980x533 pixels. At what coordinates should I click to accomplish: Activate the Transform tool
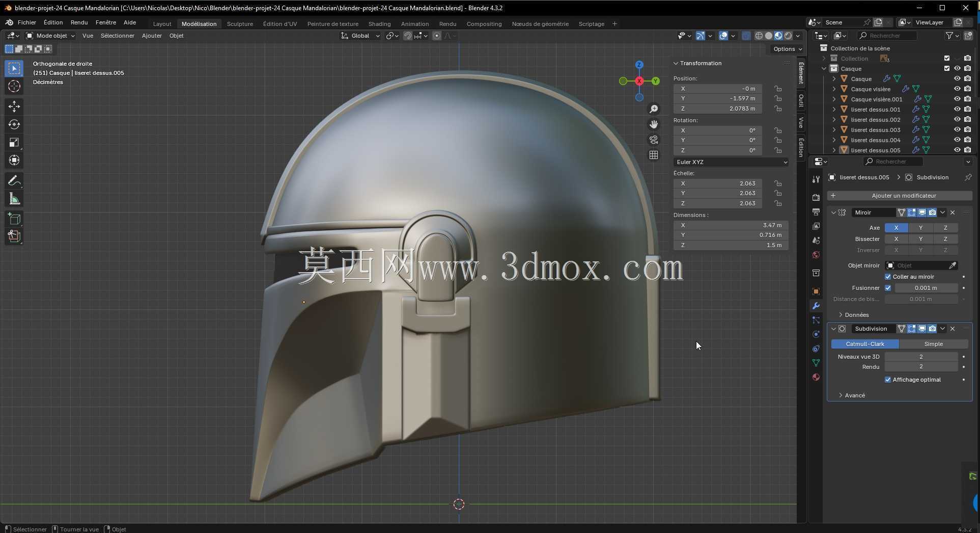coord(14,161)
